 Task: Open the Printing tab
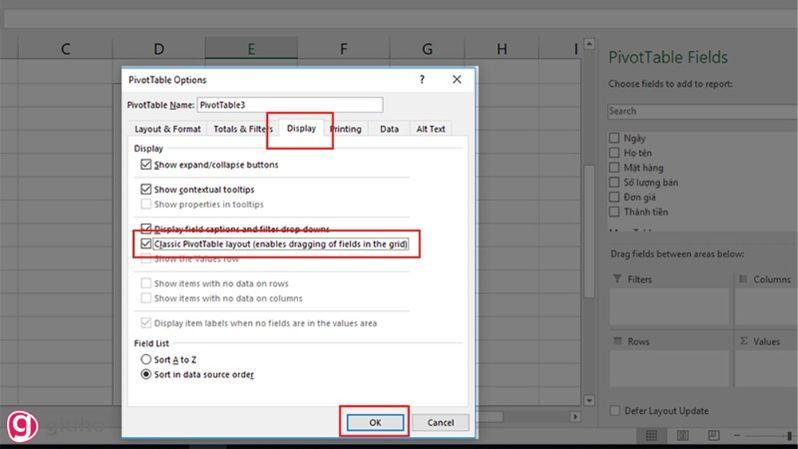coord(346,129)
